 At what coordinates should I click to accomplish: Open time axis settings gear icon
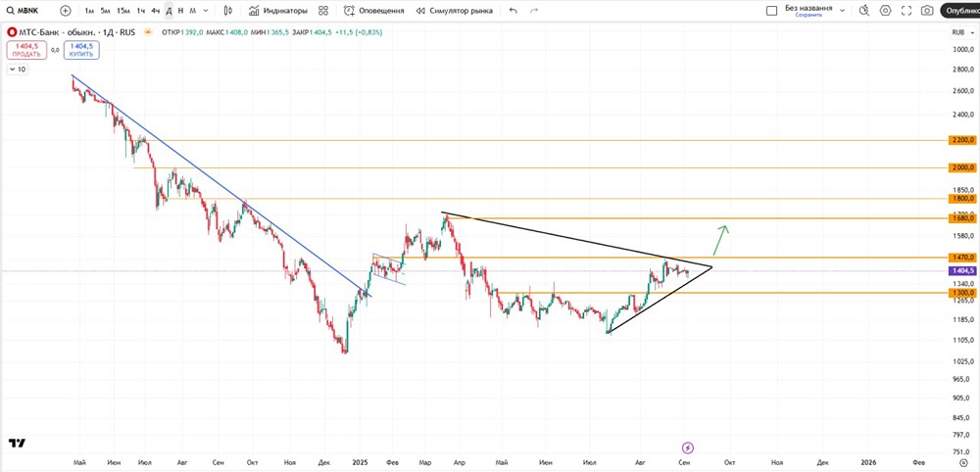click(x=963, y=462)
